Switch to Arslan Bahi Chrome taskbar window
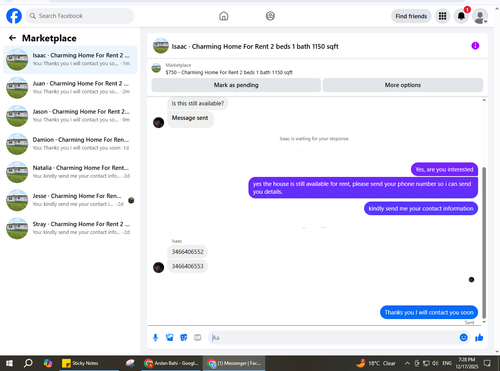Viewport: 500px width, 371px height. (171, 363)
